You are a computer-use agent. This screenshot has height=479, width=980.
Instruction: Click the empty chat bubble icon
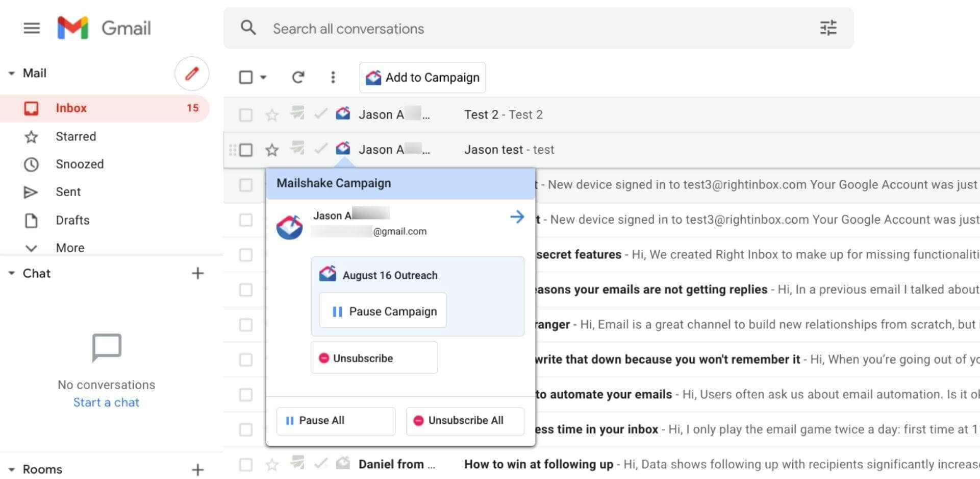tap(107, 348)
